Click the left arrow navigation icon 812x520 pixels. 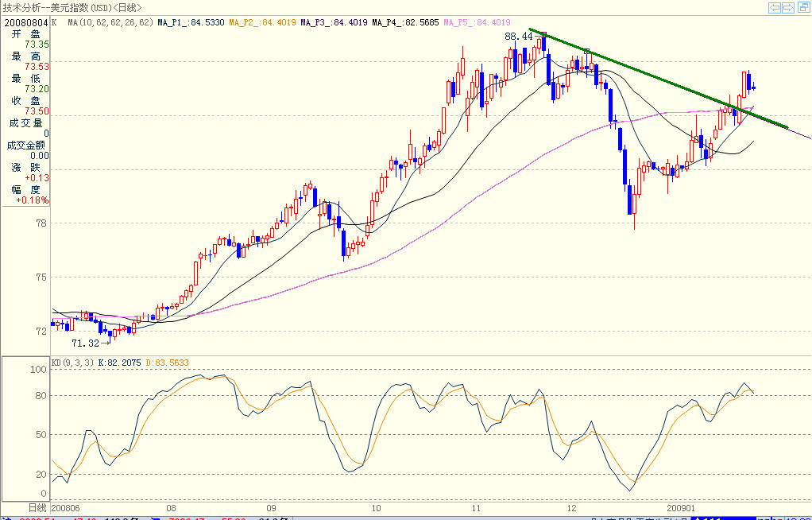click(x=775, y=7)
